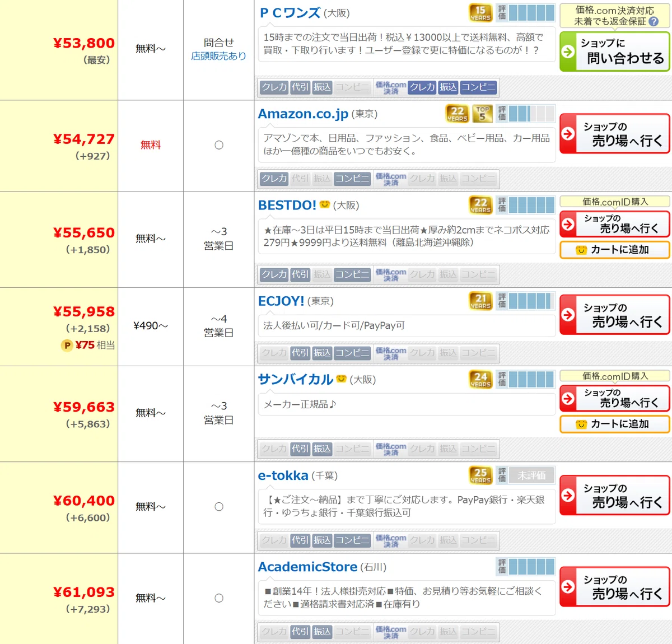Click the price ¥59,663

(x=84, y=407)
